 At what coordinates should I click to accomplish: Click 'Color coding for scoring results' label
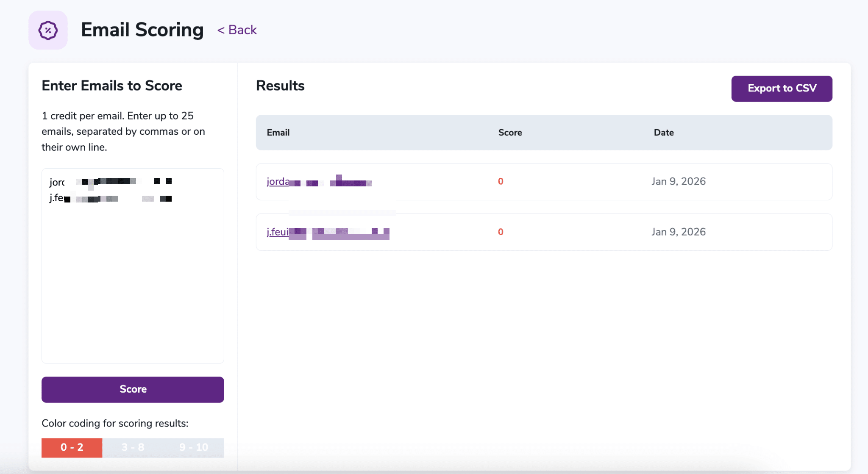pos(115,423)
